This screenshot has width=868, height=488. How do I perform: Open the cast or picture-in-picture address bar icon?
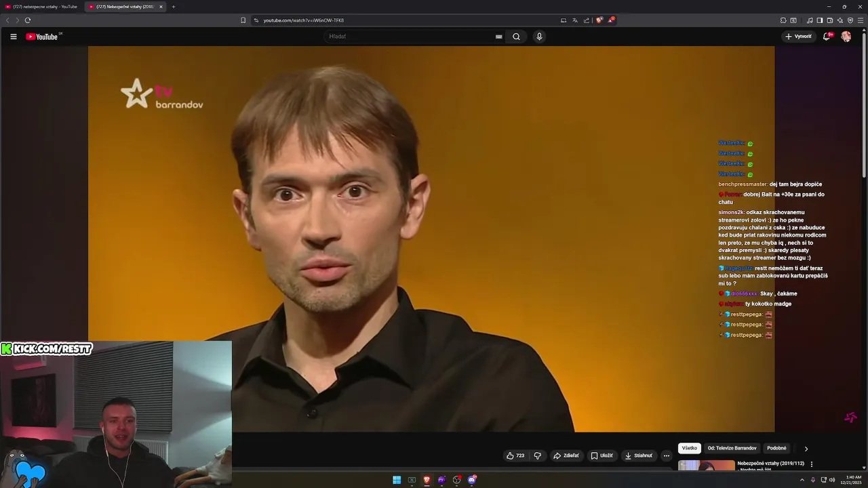click(564, 20)
